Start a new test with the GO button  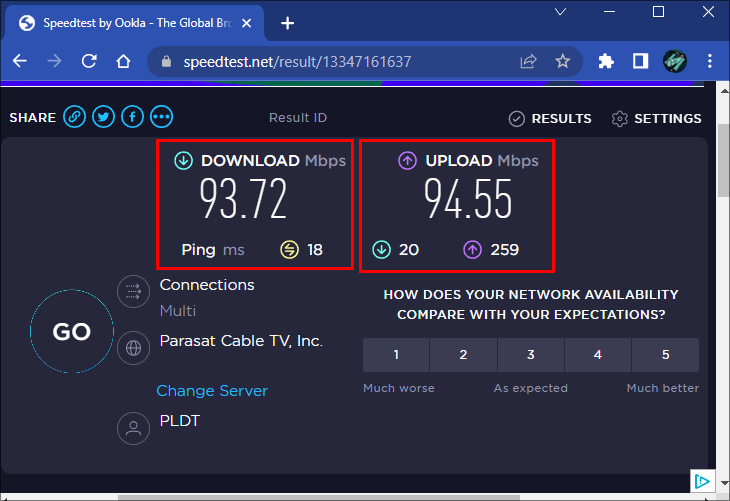point(72,331)
